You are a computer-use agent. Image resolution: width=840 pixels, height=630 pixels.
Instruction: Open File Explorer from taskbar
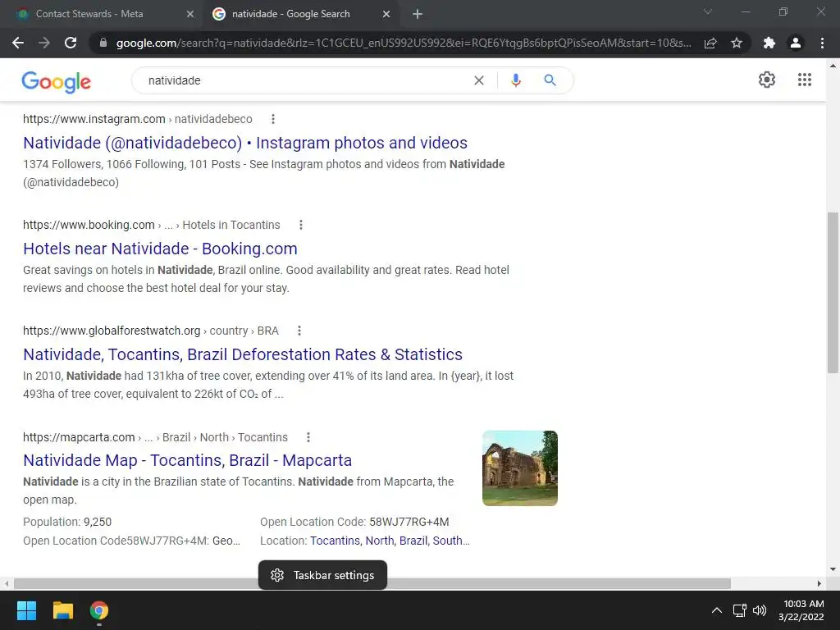(x=62, y=610)
